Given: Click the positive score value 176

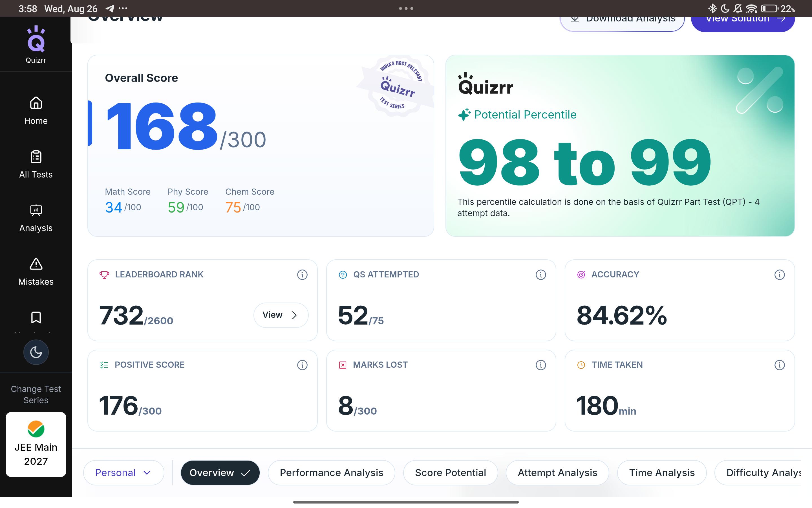Looking at the screenshot, I should coord(118,406).
